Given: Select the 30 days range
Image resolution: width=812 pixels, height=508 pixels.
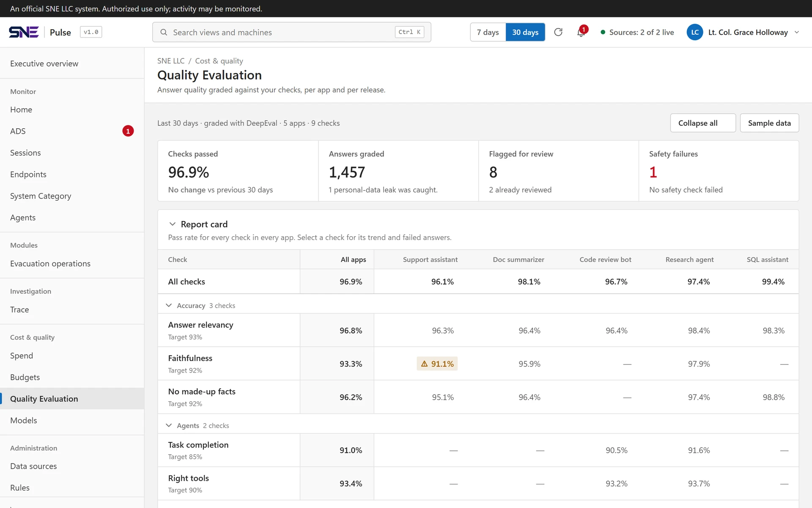Looking at the screenshot, I should 525,32.
